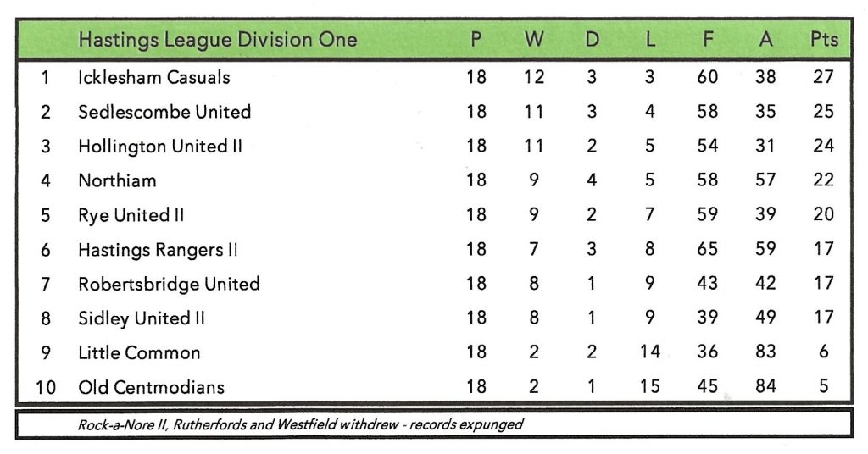Select the Little Common team name

point(139,353)
